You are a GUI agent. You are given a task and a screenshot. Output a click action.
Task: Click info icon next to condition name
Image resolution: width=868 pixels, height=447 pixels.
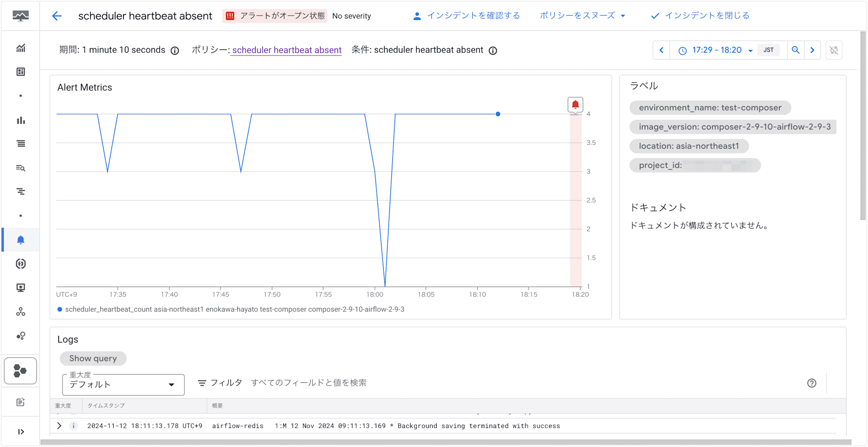point(493,51)
